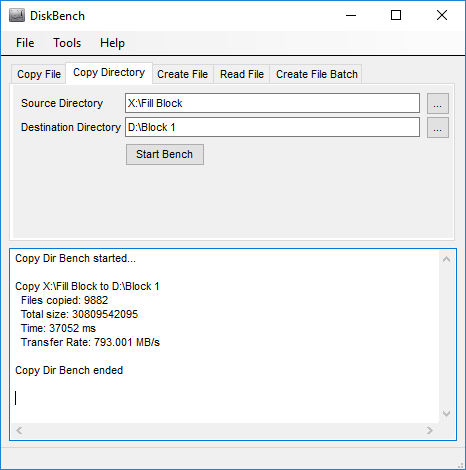Viewport: 466px width, 470px height.
Task: Click the Transfer Rate line in results log
Action: point(90,342)
